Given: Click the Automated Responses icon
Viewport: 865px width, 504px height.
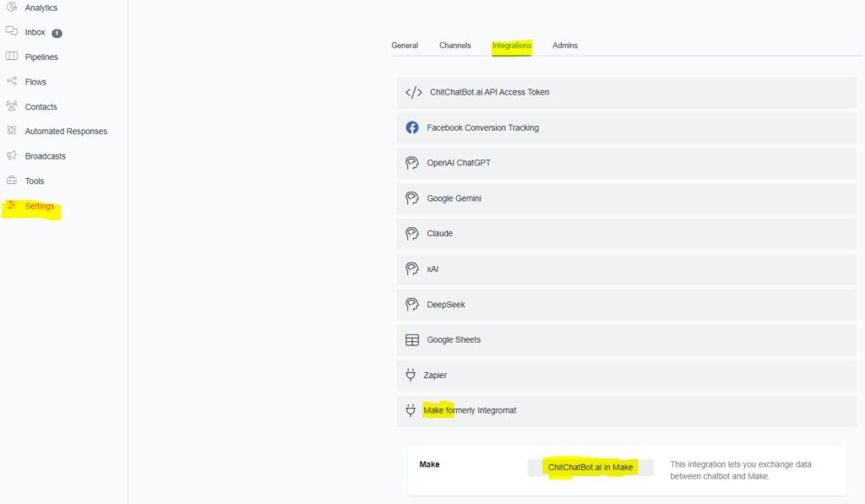Looking at the screenshot, I should 12,130.
